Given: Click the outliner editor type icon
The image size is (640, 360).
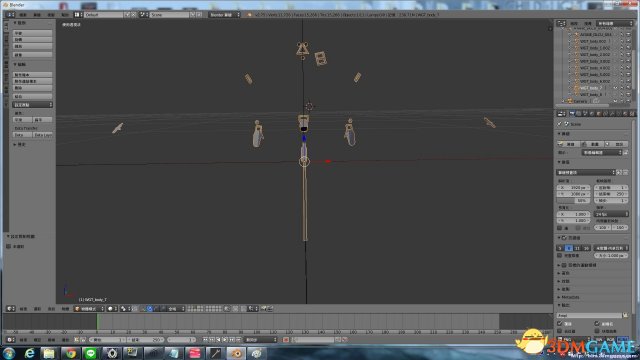Looking at the screenshot, I should coord(561,24).
